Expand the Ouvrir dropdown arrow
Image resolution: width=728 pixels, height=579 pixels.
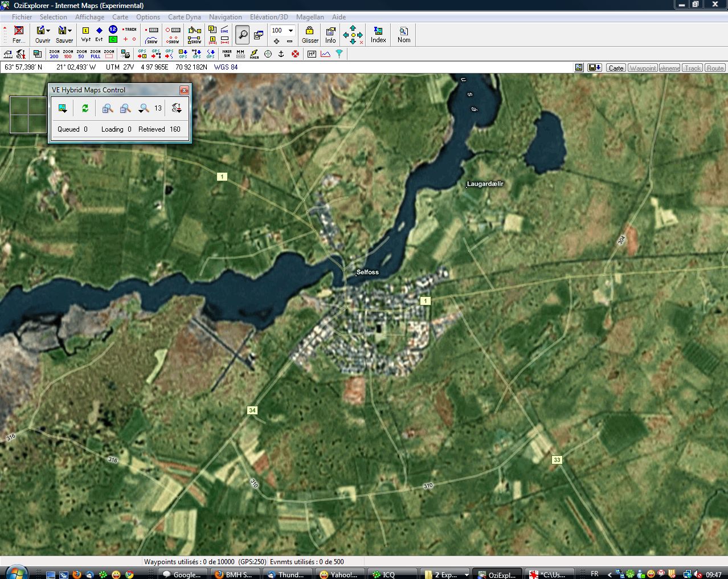click(x=48, y=30)
